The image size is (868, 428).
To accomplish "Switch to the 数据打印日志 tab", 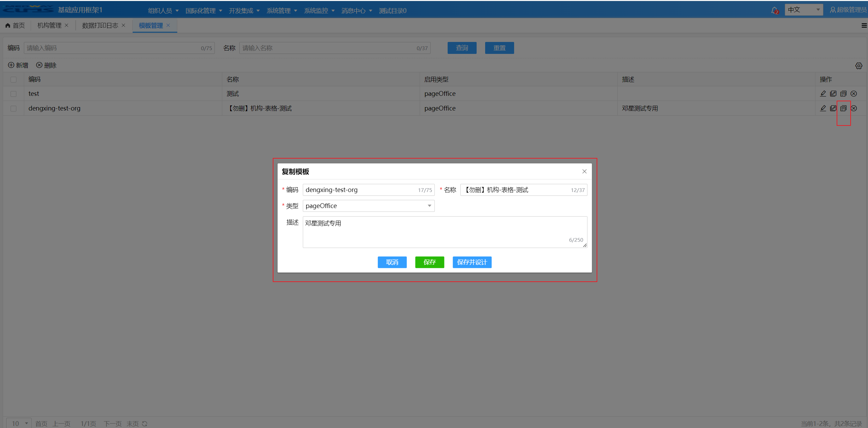I will [x=100, y=26].
